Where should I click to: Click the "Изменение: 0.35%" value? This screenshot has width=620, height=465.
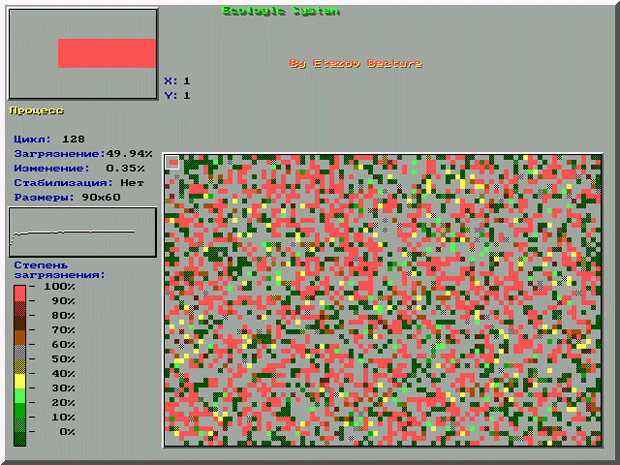pyautogui.click(x=79, y=168)
